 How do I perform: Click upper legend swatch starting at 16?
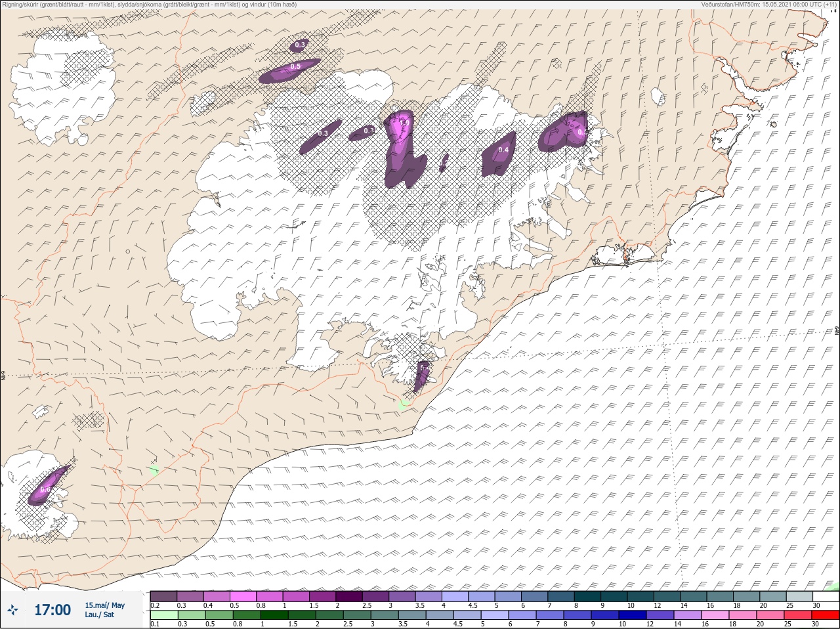[x=720, y=596]
